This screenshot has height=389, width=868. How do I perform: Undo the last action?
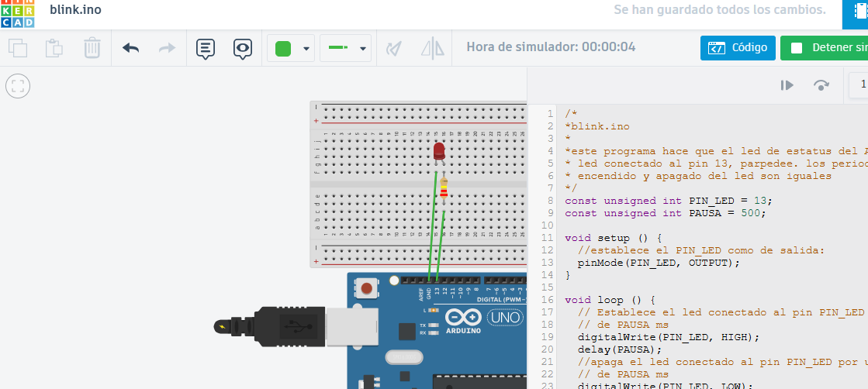(x=131, y=48)
